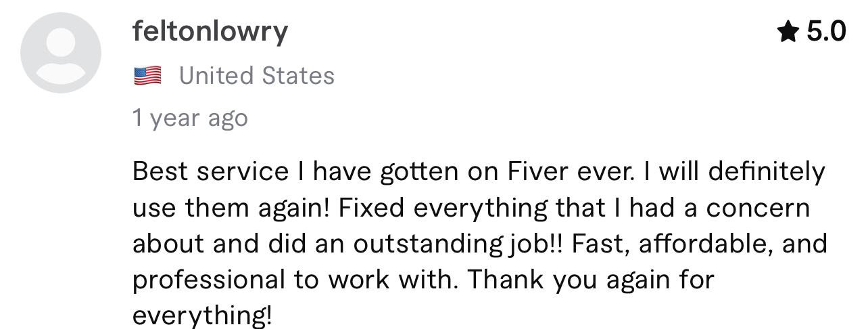The image size is (868, 329).
Task: Click the final 'everything!' word
Action: click(203, 315)
